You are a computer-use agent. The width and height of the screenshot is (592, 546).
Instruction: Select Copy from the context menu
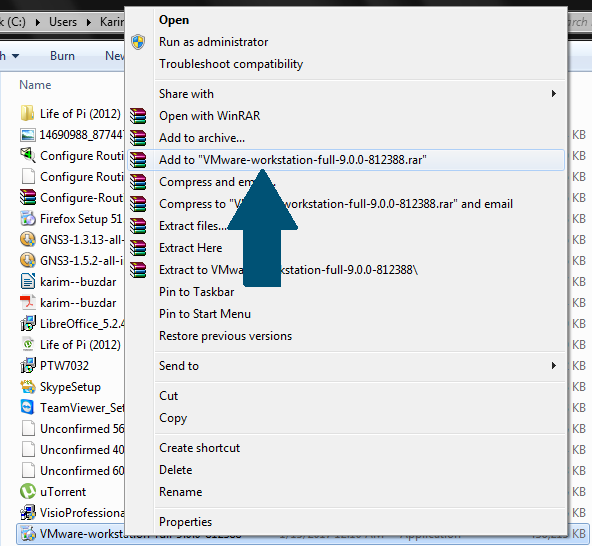click(x=345, y=418)
